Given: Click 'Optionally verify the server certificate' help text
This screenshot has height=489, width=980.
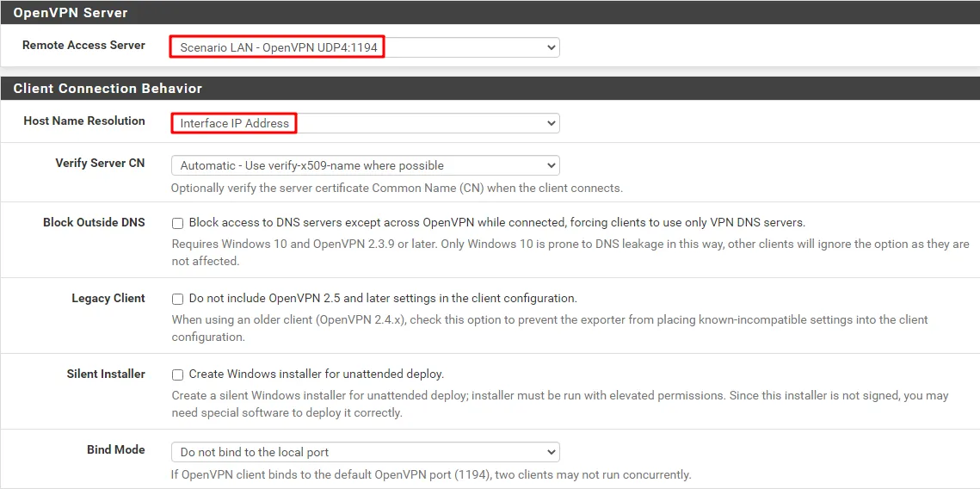Looking at the screenshot, I should 397,188.
